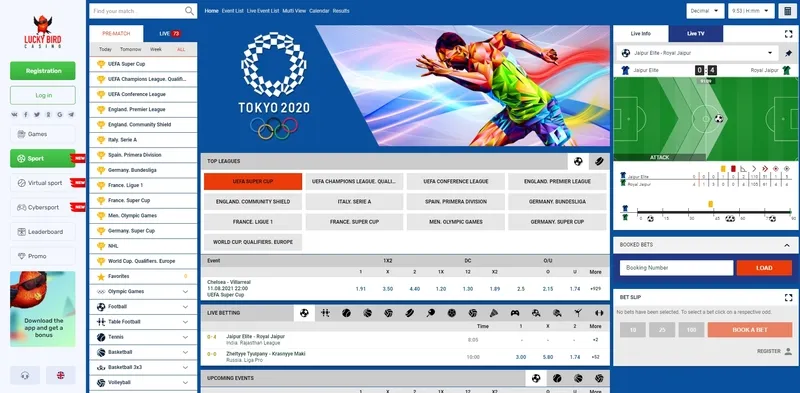Select odds 1.91 for Chelsea win
The image size is (800, 393).
coord(361,289)
